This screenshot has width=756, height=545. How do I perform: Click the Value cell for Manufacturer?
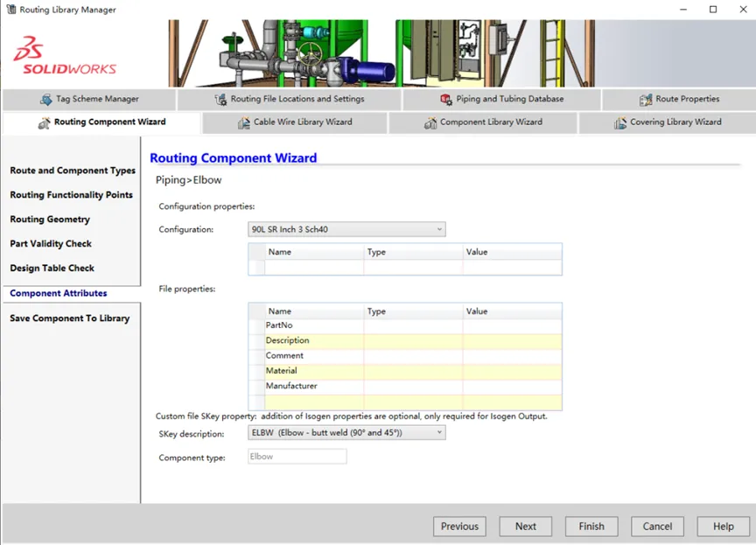512,387
